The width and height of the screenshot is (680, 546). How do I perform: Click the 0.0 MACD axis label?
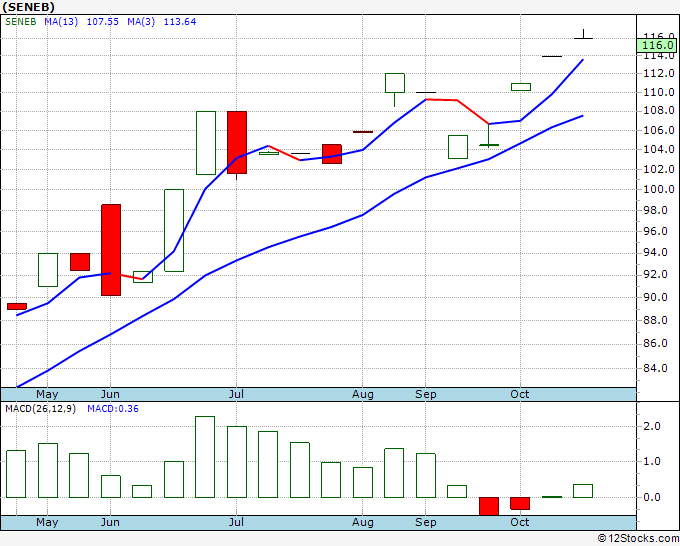click(x=652, y=497)
